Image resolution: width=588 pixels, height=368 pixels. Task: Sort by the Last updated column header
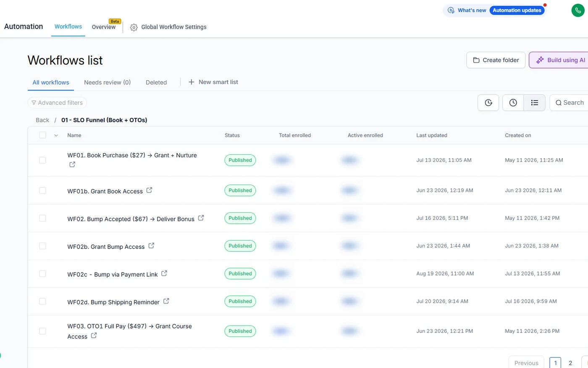point(432,135)
